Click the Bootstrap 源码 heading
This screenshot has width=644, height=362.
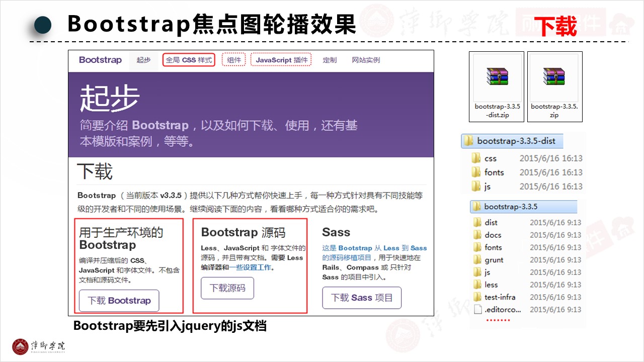(x=243, y=232)
